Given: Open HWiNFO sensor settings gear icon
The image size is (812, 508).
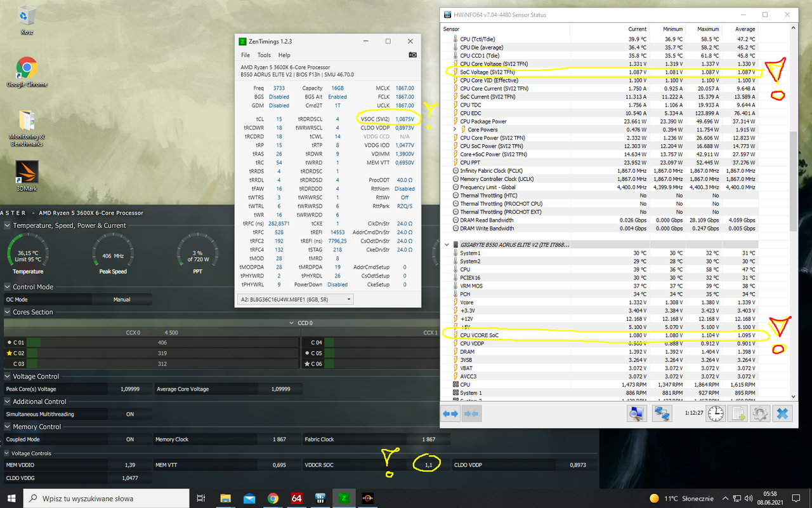Looking at the screenshot, I should pos(760,413).
